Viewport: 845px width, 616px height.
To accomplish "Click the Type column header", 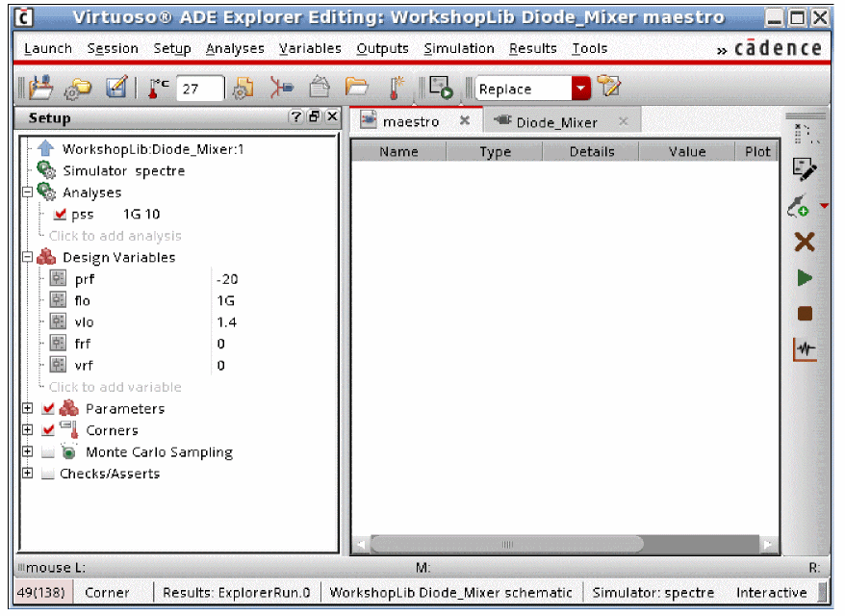I will click(495, 152).
